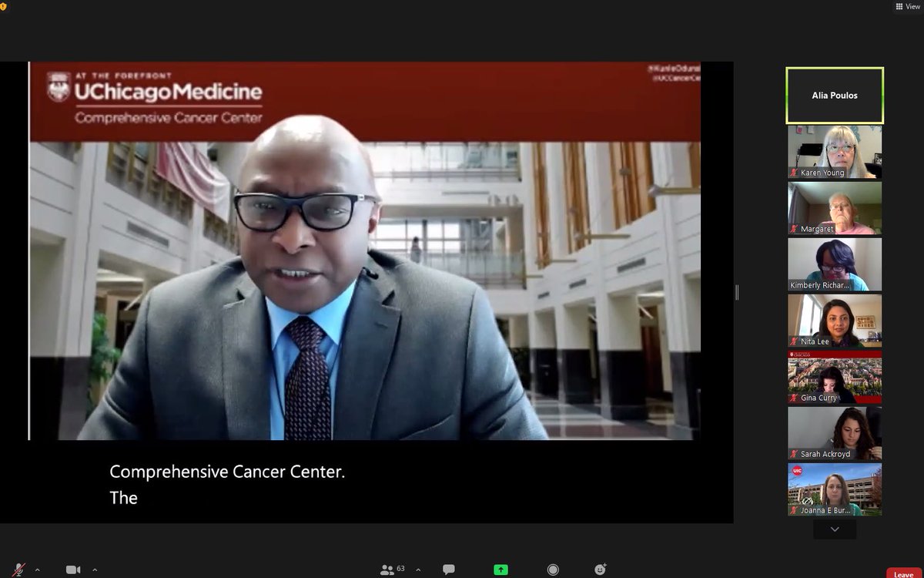Open the View layout menu
Image resolution: width=924 pixels, height=578 pixels.
tap(908, 6)
